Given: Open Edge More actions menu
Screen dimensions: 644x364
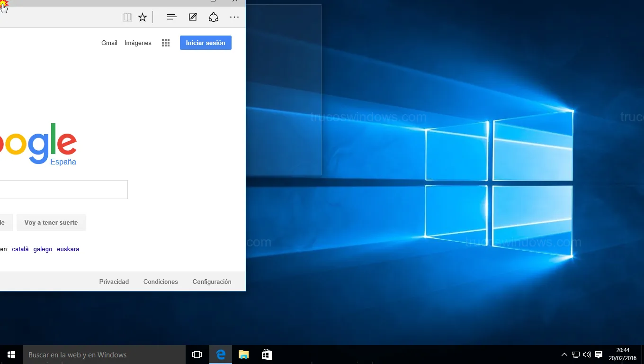Looking at the screenshot, I should [x=234, y=17].
